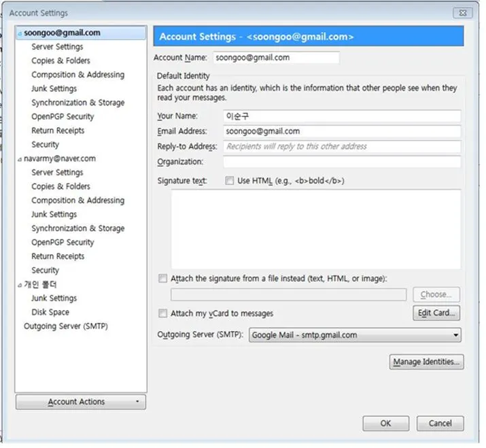486x448 pixels.
Task: Confirm settings with the OK button
Action: [x=386, y=424]
